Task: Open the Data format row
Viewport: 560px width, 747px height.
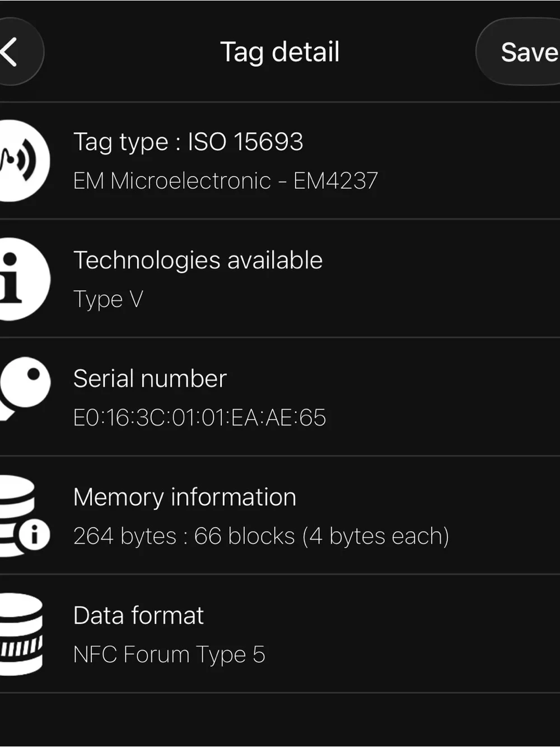Action: click(280, 634)
